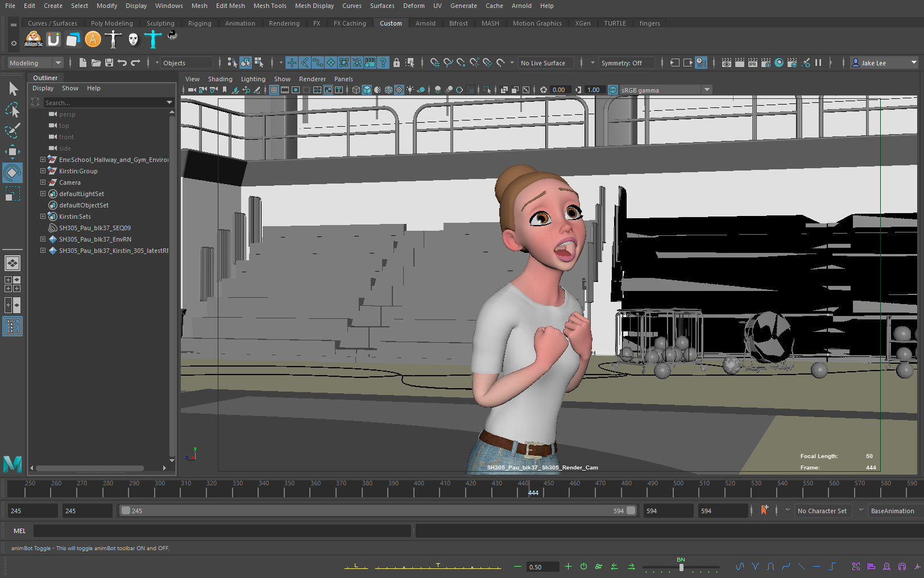
Task: Click the 'What's This' question mark help icon
Action: click(383, 63)
